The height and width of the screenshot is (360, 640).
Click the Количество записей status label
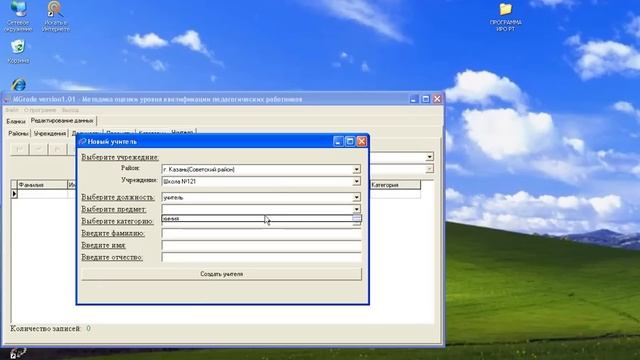pyautogui.click(x=45, y=329)
